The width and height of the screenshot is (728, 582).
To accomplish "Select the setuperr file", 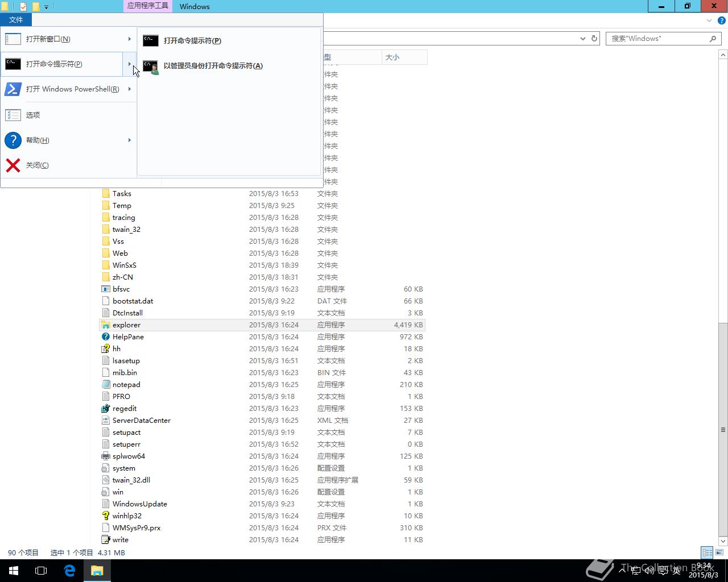I will 127,444.
